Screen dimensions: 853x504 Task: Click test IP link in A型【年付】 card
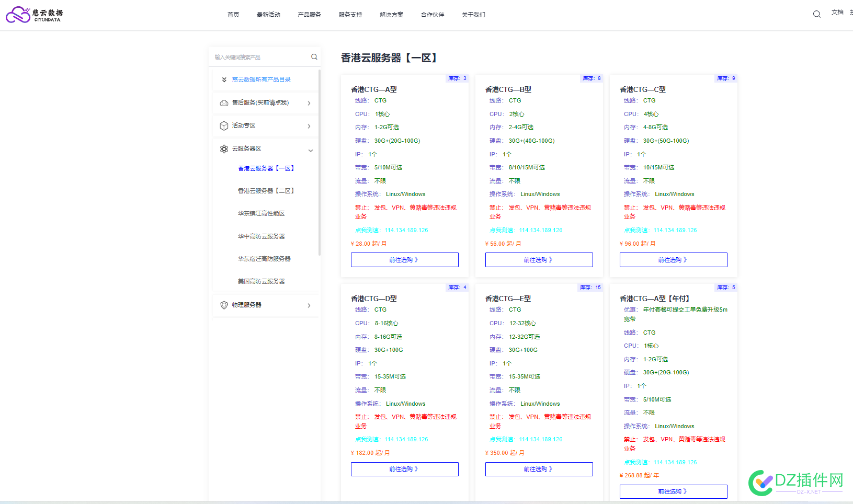point(661,462)
